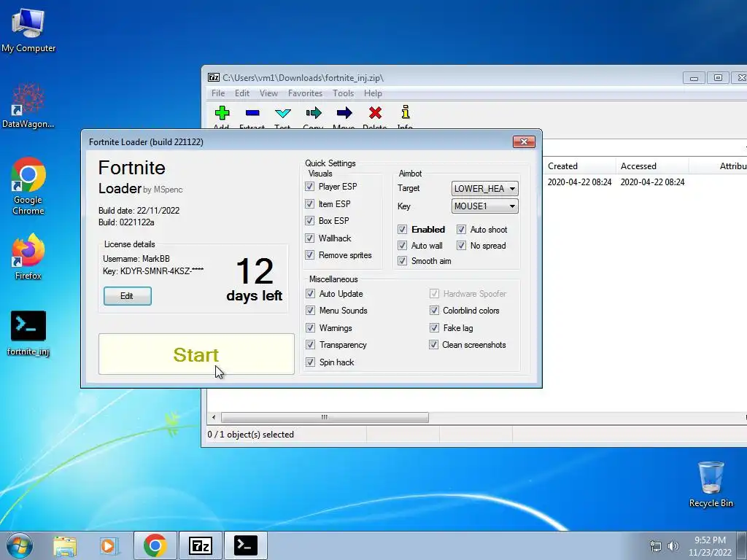Viewport: 747px width, 560px height.
Task: Uncheck the Wallhack option
Action: click(x=309, y=238)
